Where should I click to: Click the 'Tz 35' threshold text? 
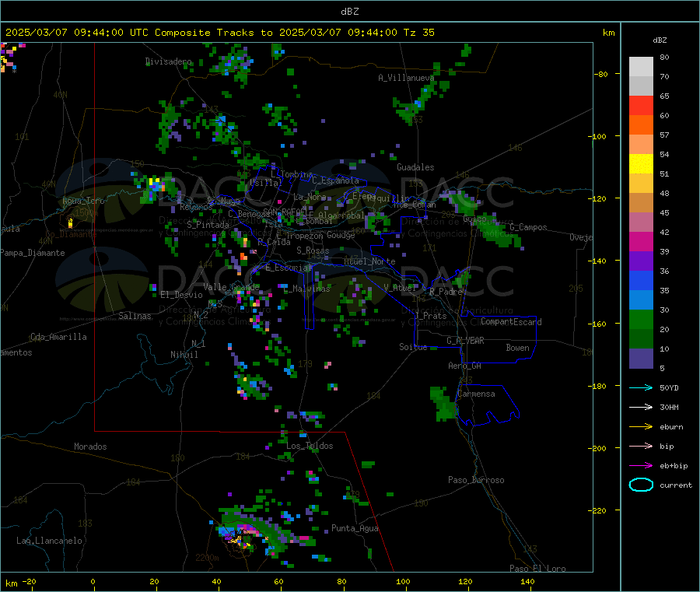(x=418, y=33)
